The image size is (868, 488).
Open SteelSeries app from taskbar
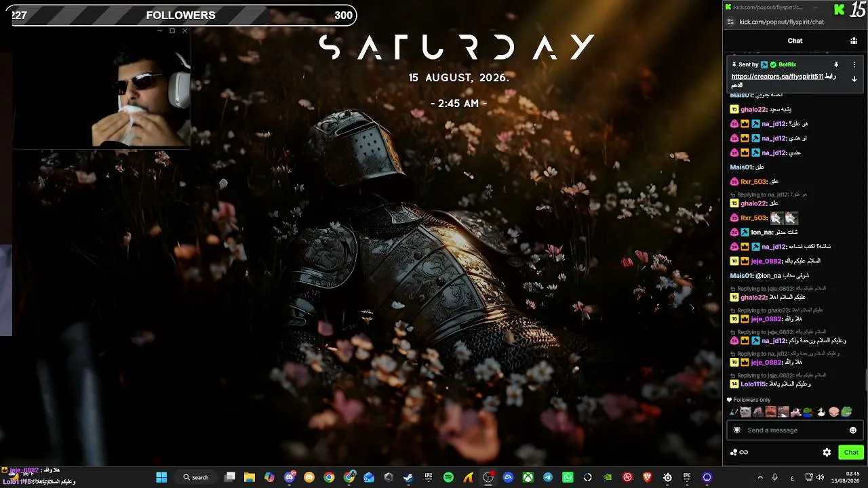coord(667,477)
